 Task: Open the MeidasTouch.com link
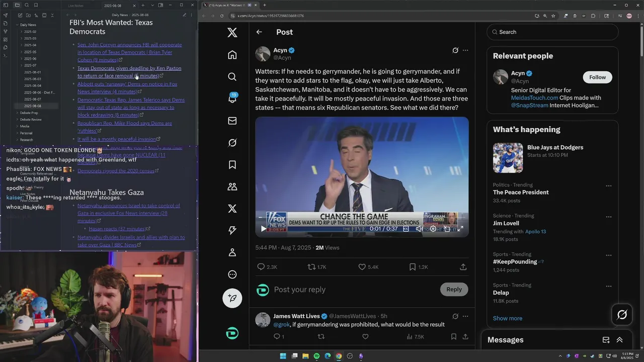click(534, 98)
